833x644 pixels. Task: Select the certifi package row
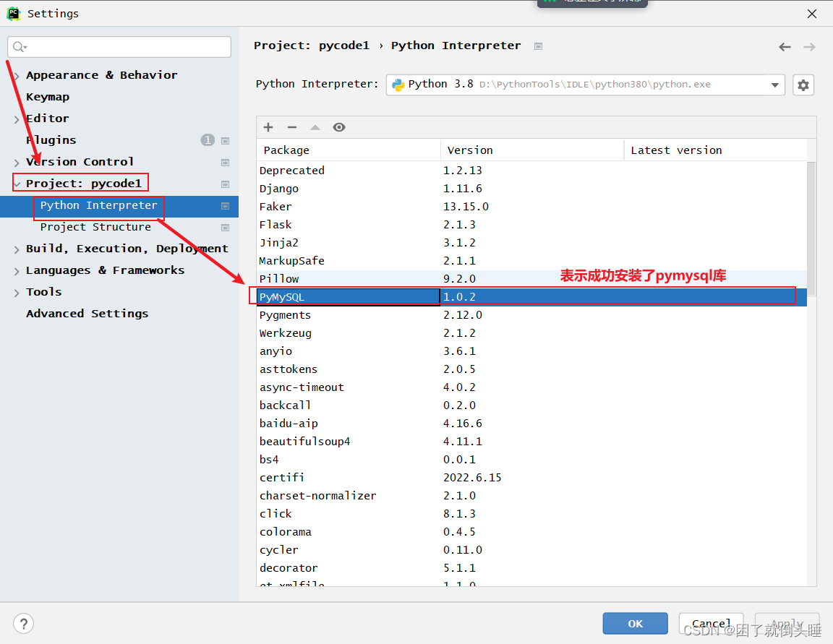pos(531,477)
